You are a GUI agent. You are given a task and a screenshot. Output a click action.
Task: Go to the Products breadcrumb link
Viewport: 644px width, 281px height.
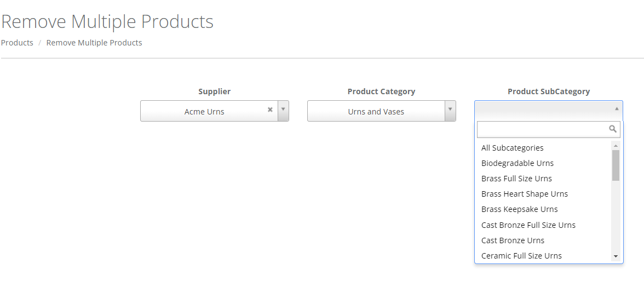(17, 43)
